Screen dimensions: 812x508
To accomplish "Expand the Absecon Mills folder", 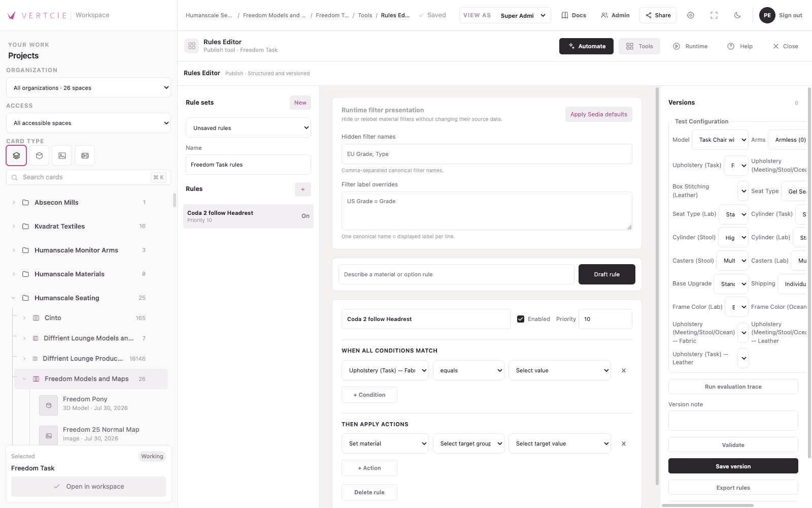I will (x=14, y=202).
